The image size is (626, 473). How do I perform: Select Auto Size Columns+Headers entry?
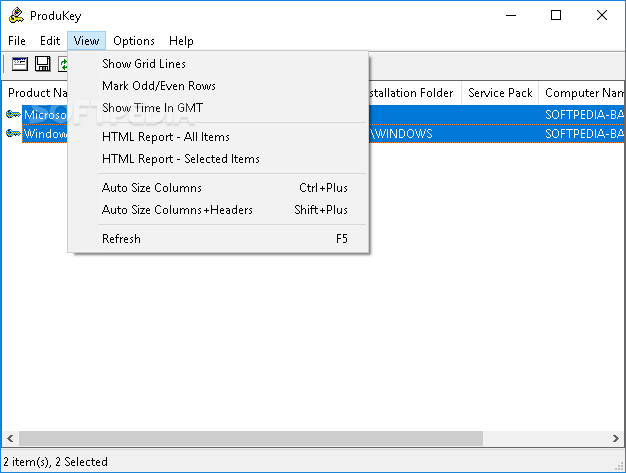click(x=218, y=210)
